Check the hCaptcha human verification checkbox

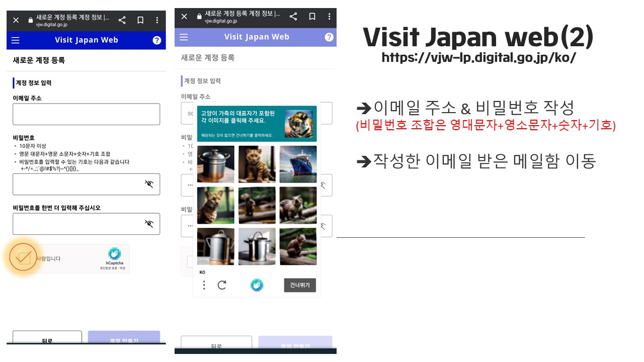pyautogui.click(x=24, y=258)
